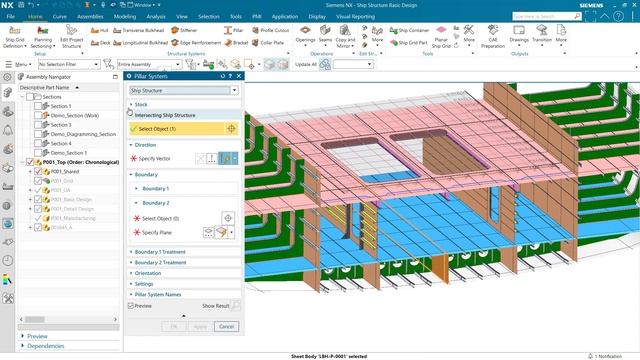Click Copy and Mirror tool

[345, 37]
